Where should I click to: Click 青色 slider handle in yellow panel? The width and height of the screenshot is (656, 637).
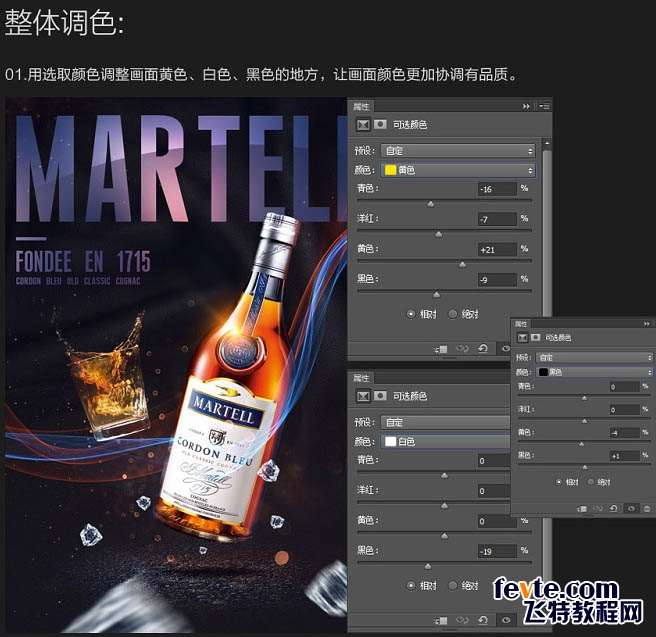pos(430,204)
